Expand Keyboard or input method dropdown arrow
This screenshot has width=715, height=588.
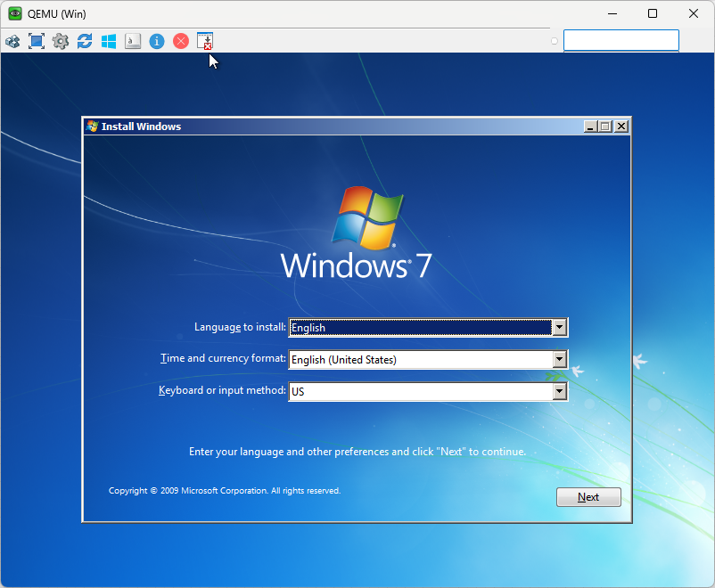pos(560,391)
